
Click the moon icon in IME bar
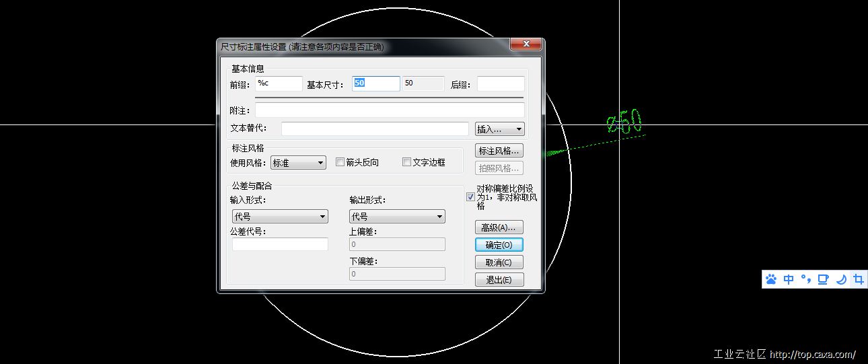point(841,279)
